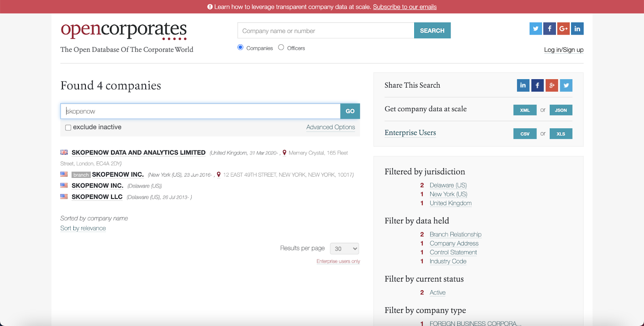Open the Delaware SKOPENOW INC. result

tap(97, 186)
